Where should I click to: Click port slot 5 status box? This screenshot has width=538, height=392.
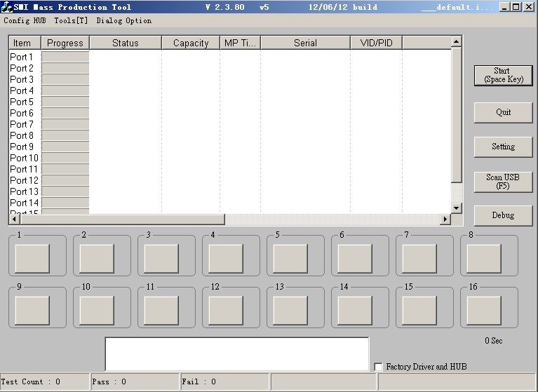coord(290,259)
